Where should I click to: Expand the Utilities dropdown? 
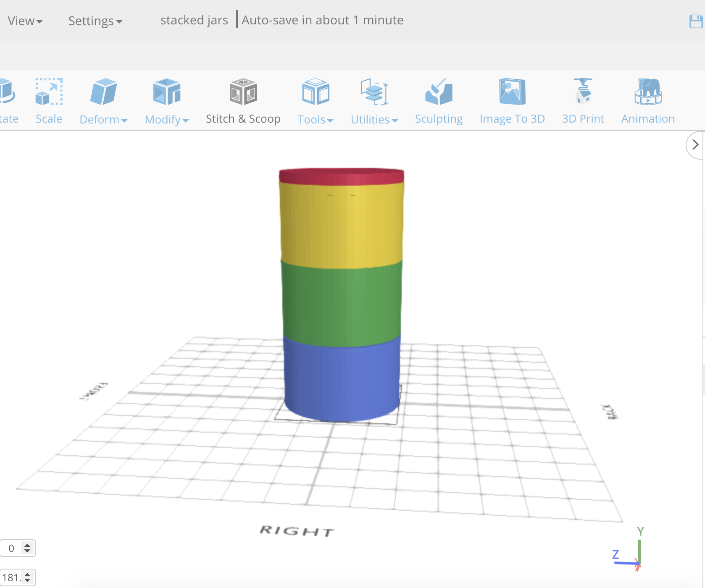[374, 119]
